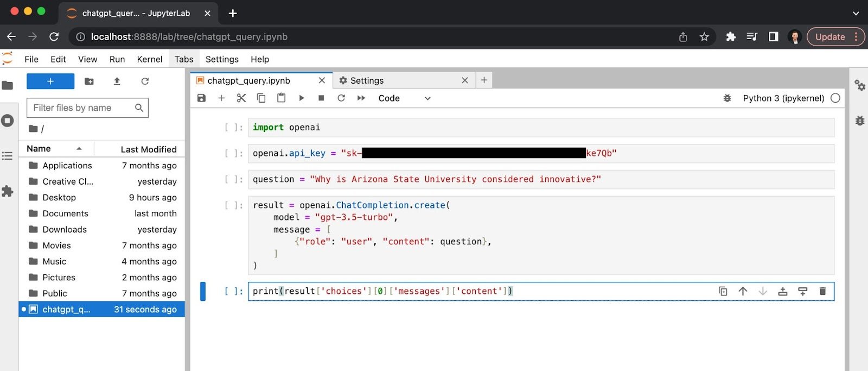Open Running Terminals and Kernels sidebar
This screenshot has width=868, height=371.
point(8,121)
